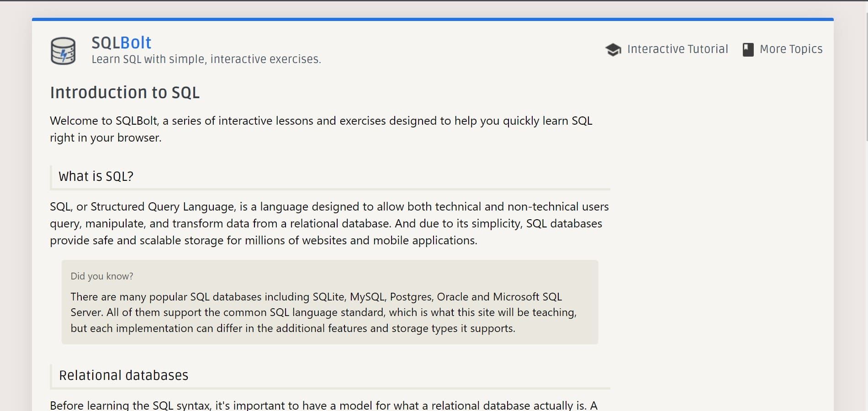Click the SQLBolt site title text
868x411 pixels.
point(122,42)
